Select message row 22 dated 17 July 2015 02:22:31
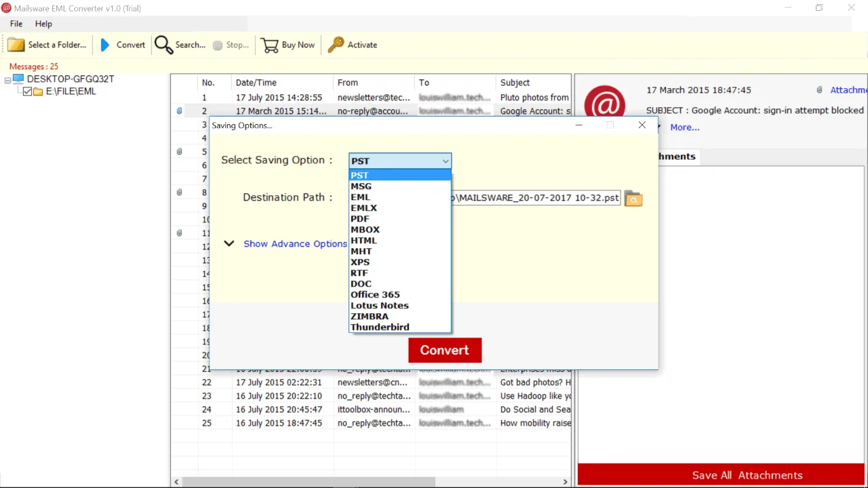The height and width of the screenshot is (488, 868). tap(371, 382)
